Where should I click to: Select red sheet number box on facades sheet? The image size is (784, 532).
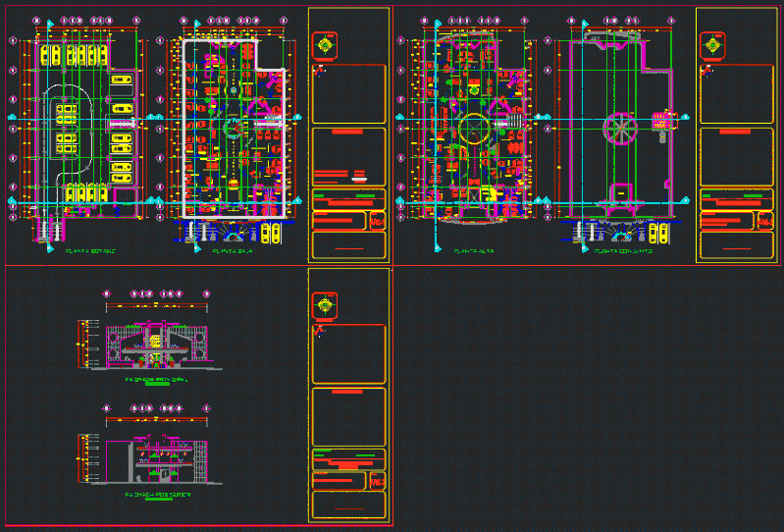pyautogui.click(x=376, y=481)
